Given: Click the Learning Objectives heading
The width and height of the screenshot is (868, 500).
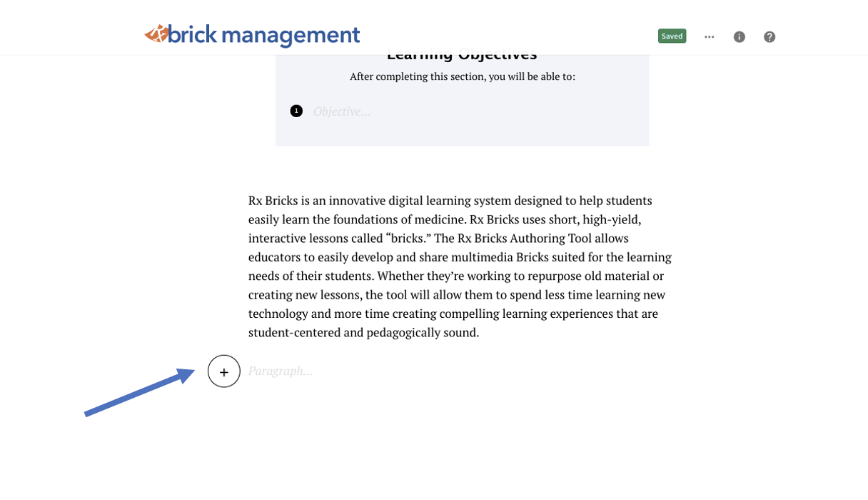Looking at the screenshot, I should click(462, 54).
